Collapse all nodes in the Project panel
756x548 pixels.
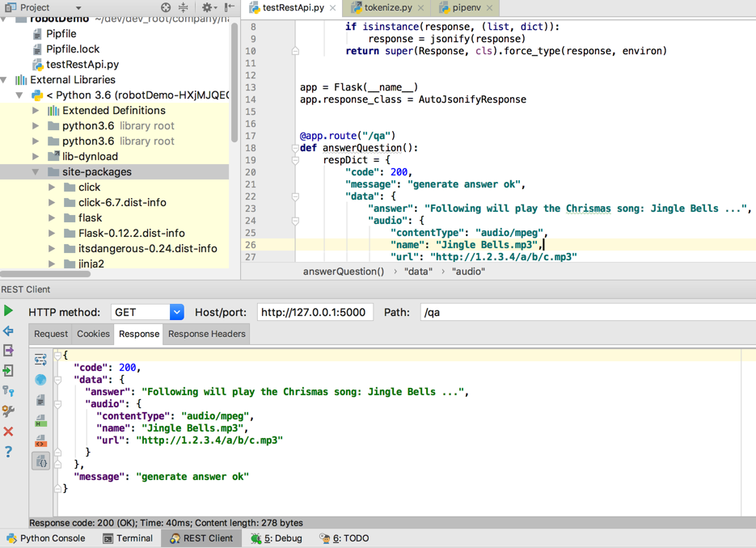[183, 6]
